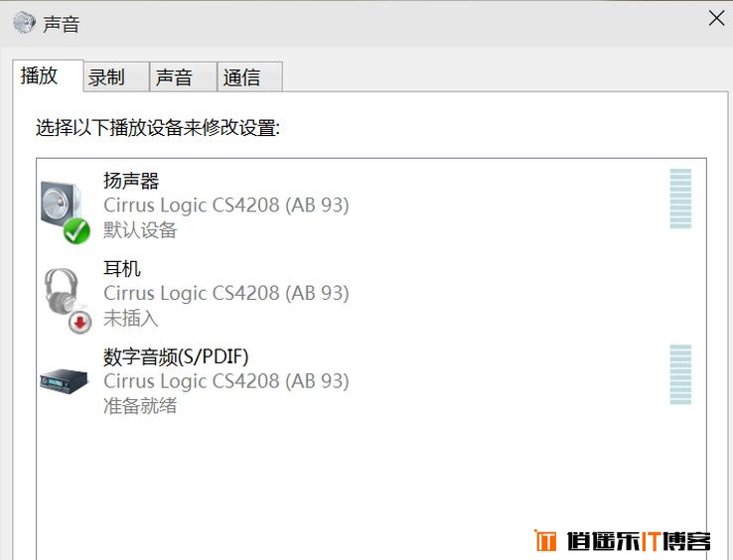Click the 未插入 status text

click(x=131, y=319)
